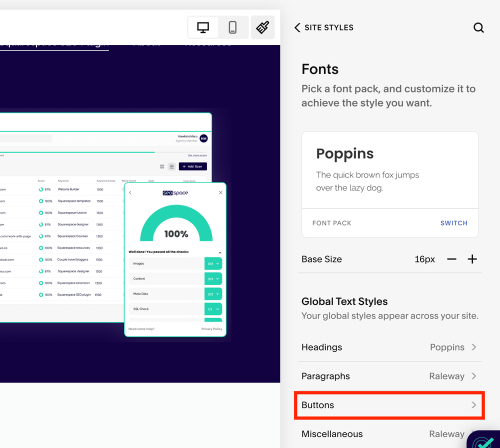Click the Squarespace SEO plugin keyword
This screenshot has height=448, width=500.
tap(74, 294)
